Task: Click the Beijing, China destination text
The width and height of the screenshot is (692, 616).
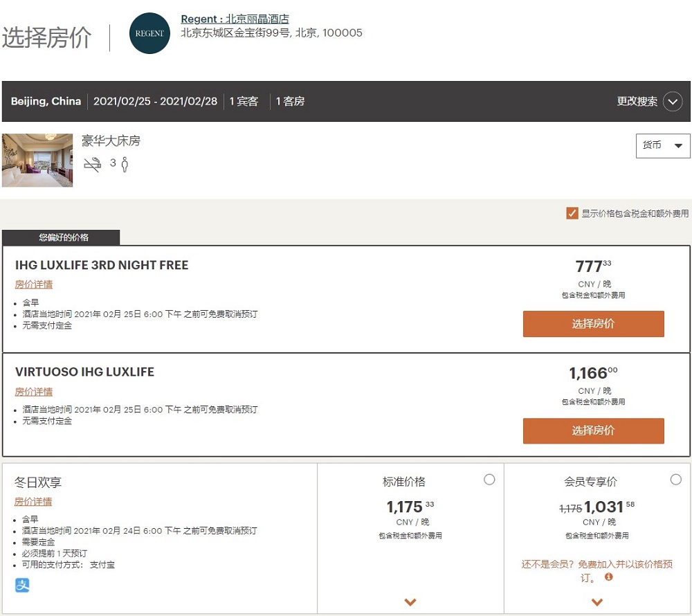Action: [x=46, y=101]
